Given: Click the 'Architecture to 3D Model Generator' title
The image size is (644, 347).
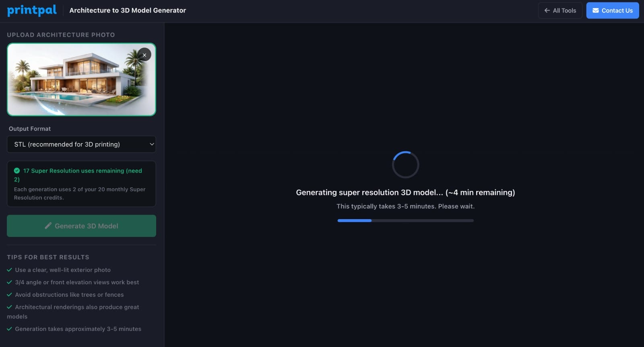Looking at the screenshot, I should click(x=128, y=10).
